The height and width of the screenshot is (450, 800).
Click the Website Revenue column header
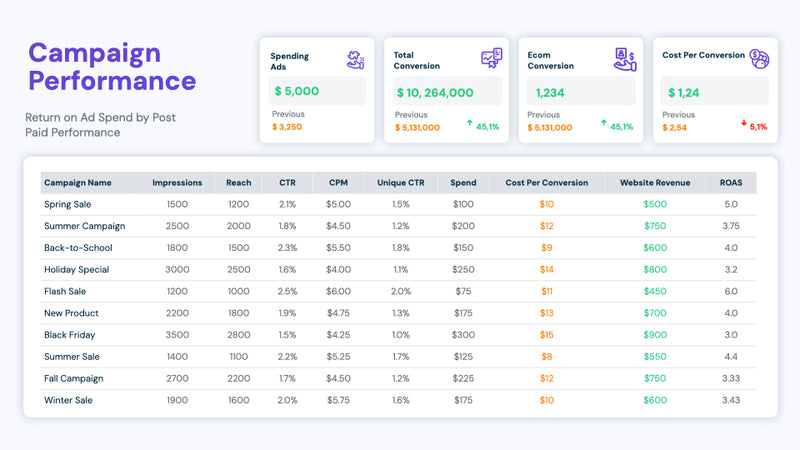[x=655, y=183]
